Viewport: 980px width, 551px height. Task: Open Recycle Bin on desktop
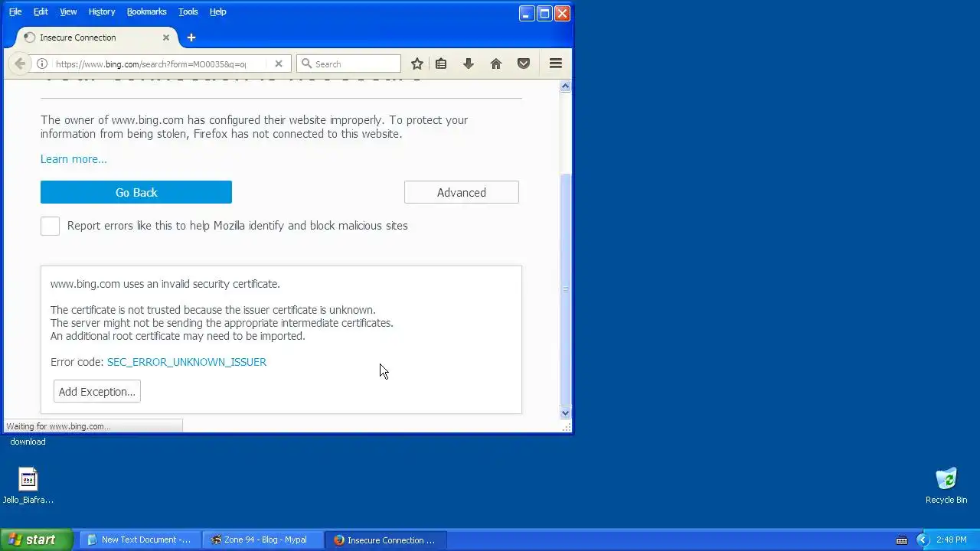pos(946,486)
